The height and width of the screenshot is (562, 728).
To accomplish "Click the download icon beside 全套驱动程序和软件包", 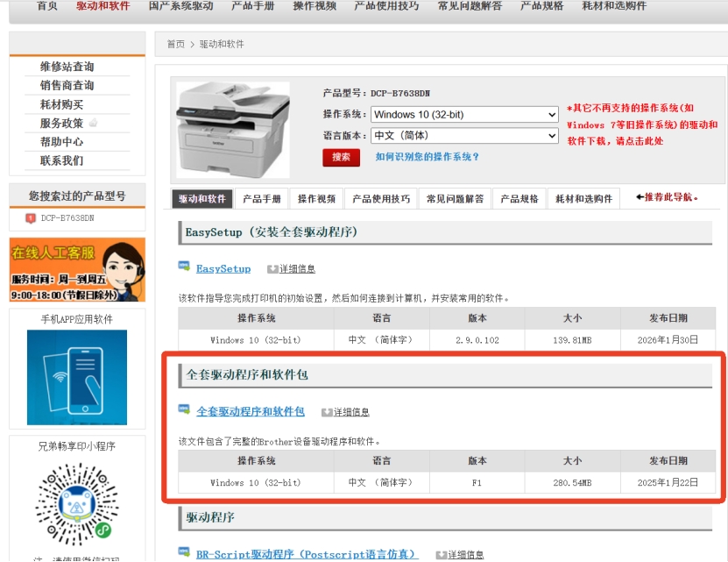I will pyautogui.click(x=184, y=410).
